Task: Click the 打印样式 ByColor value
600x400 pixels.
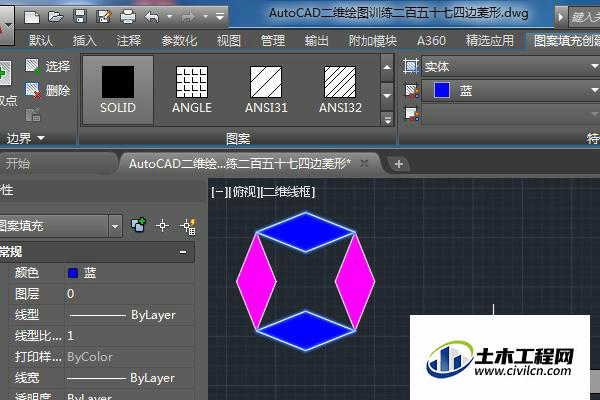Action: click(x=129, y=357)
